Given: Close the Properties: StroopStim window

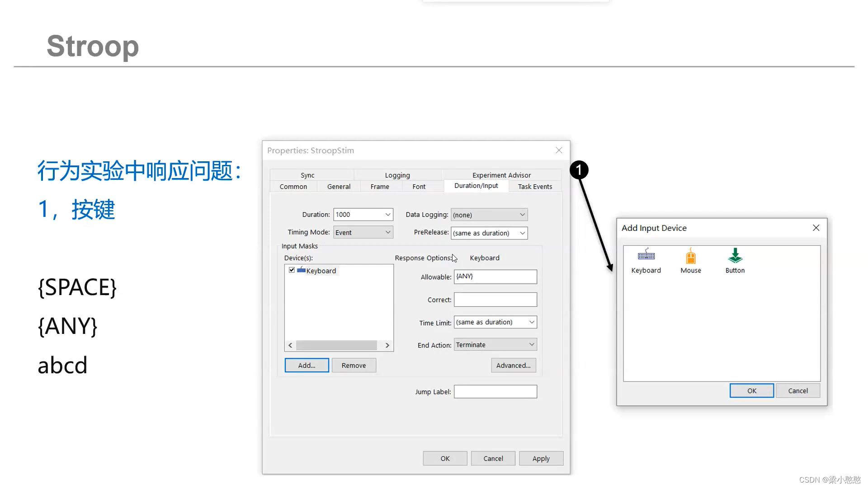Looking at the screenshot, I should (559, 150).
